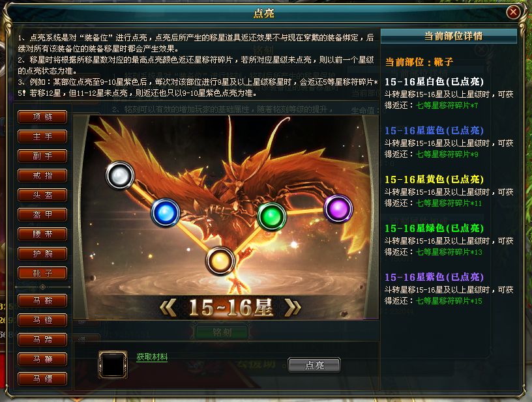
Task: Open the 戒指 equipment slot
Action: [x=42, y=175]
